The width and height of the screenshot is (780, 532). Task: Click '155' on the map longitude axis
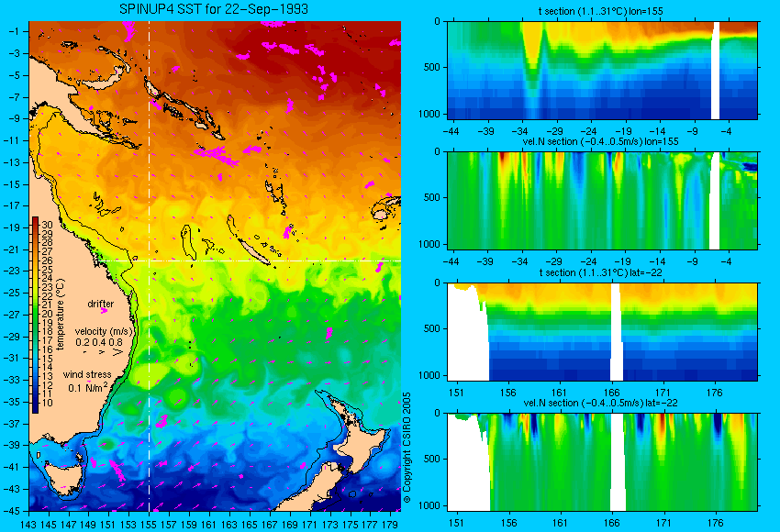[x=149, y=524]
